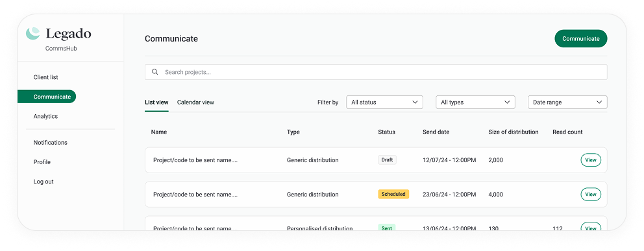This screenshot has height=251, width=644.
Task: Click Log out in the sidebar
Action: pos(43,182)
